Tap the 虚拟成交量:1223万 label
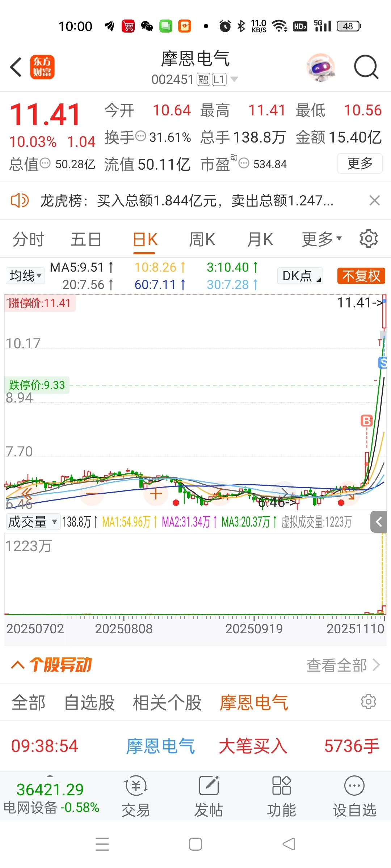This screenshot has width=391, height=868. (316, 522)
